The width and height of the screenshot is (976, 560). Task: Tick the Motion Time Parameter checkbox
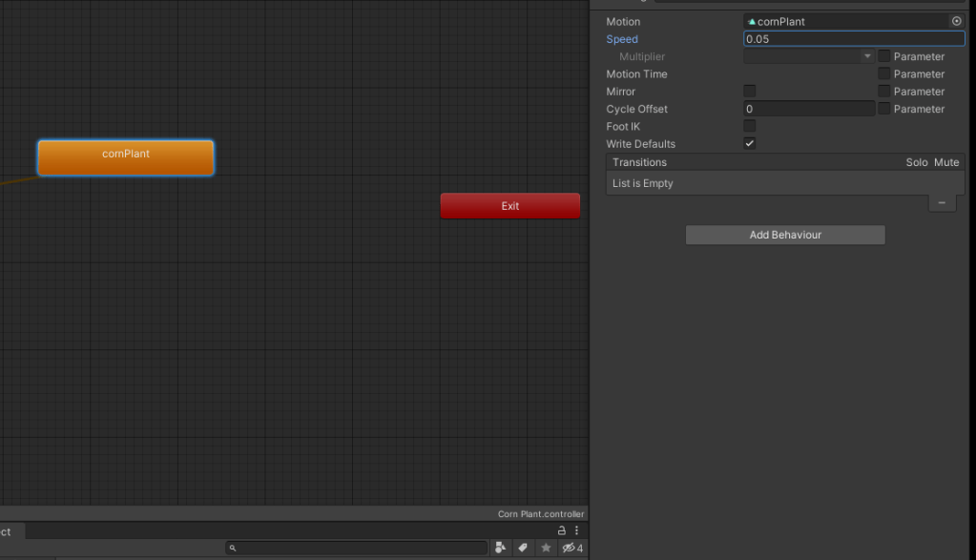[883, 73]
